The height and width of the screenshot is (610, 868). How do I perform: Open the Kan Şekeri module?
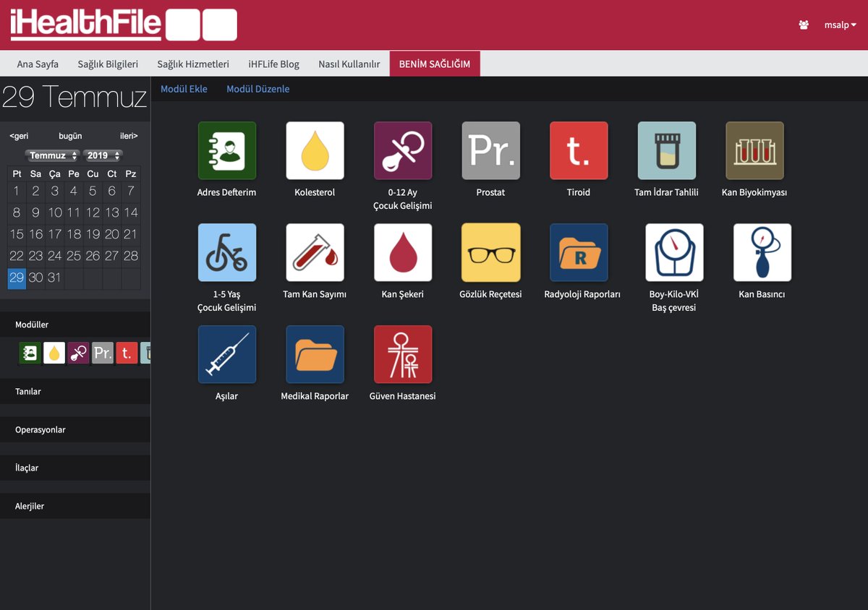tap(403, 252)
